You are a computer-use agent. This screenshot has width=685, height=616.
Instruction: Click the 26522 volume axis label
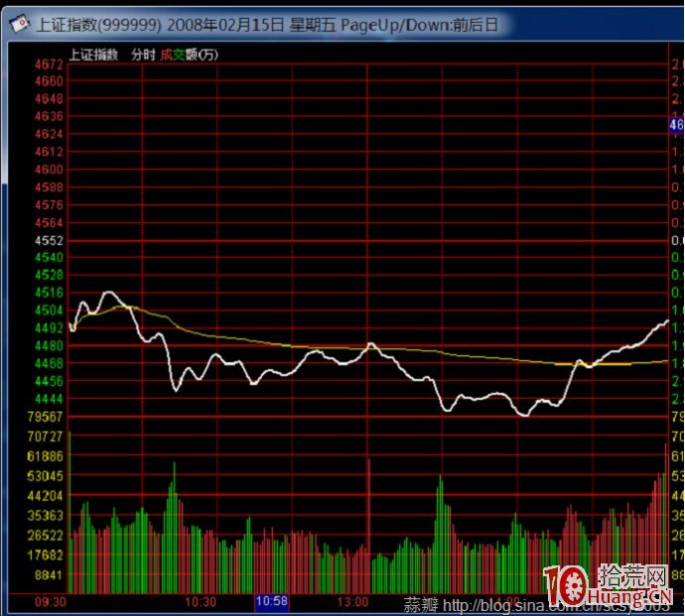point(45,536)
